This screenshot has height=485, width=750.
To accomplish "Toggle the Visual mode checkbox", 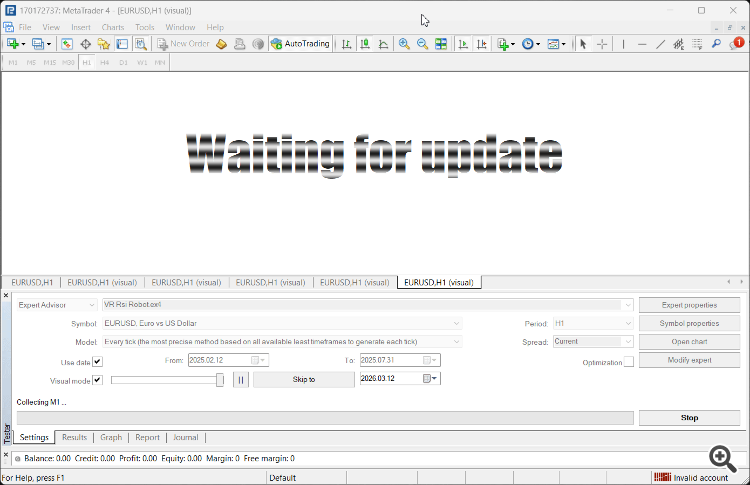I will 98,380.
